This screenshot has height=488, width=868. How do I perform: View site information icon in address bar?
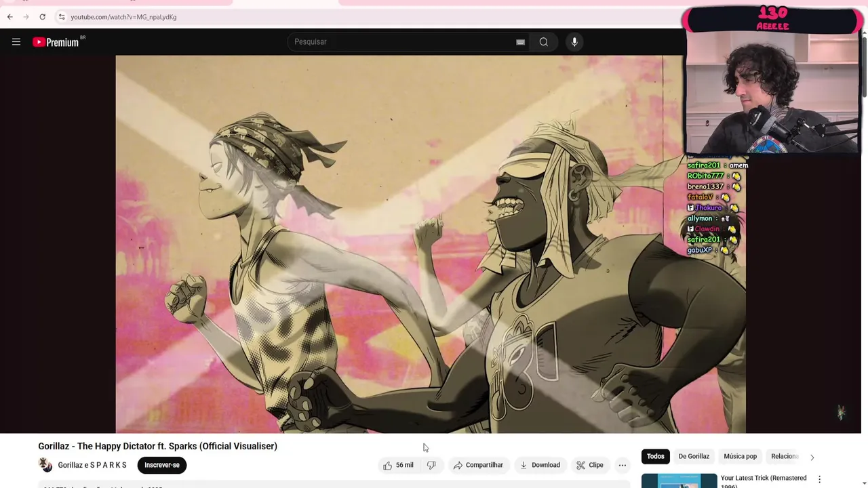[61, 17]
